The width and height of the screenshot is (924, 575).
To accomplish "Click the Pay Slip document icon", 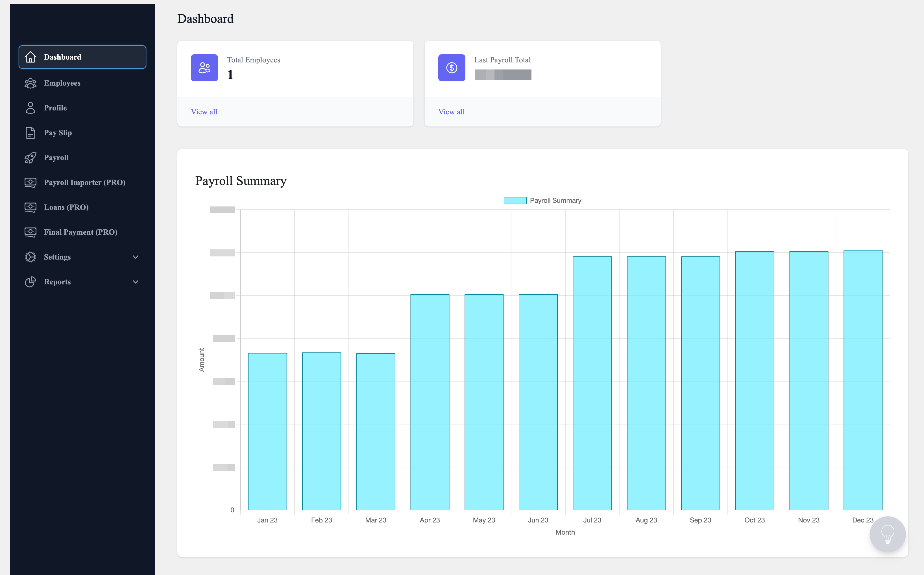I will [x=30, y=133].
